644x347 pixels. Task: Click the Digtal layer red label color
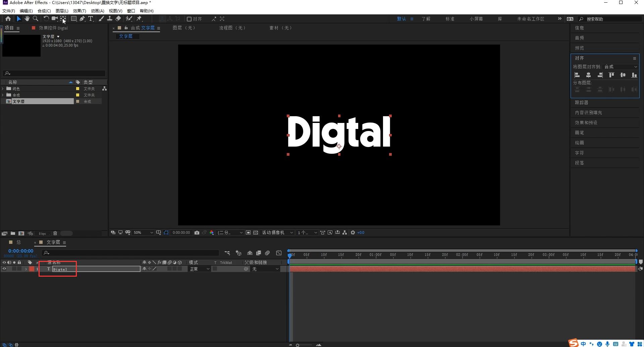click(x=32, y=269)
